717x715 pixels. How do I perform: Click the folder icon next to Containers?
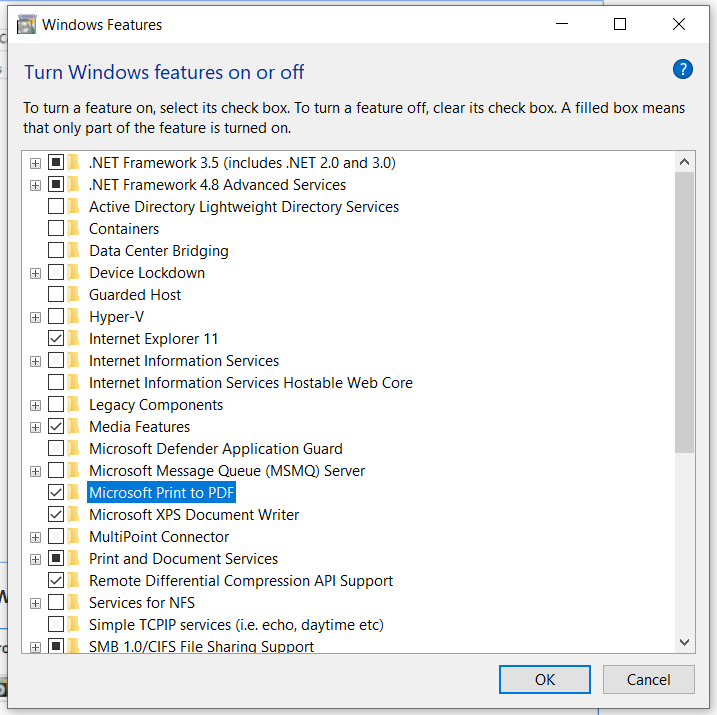(74, 229)
